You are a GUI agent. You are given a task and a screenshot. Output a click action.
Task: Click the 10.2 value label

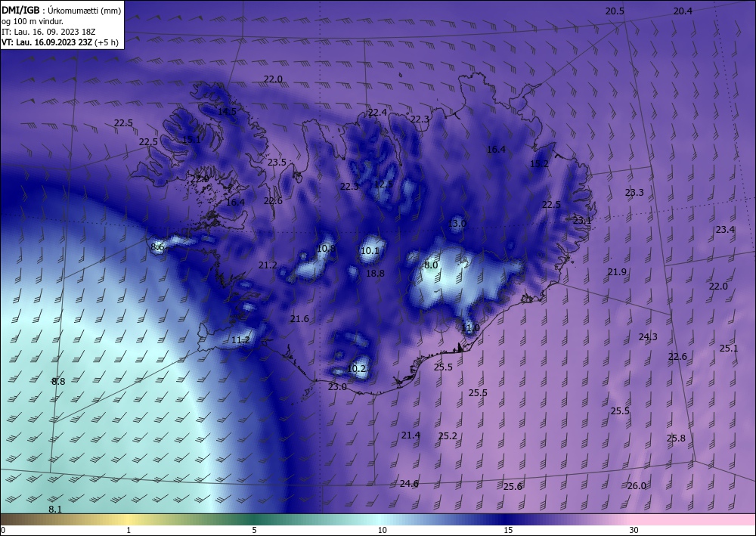tap(356, 369)
